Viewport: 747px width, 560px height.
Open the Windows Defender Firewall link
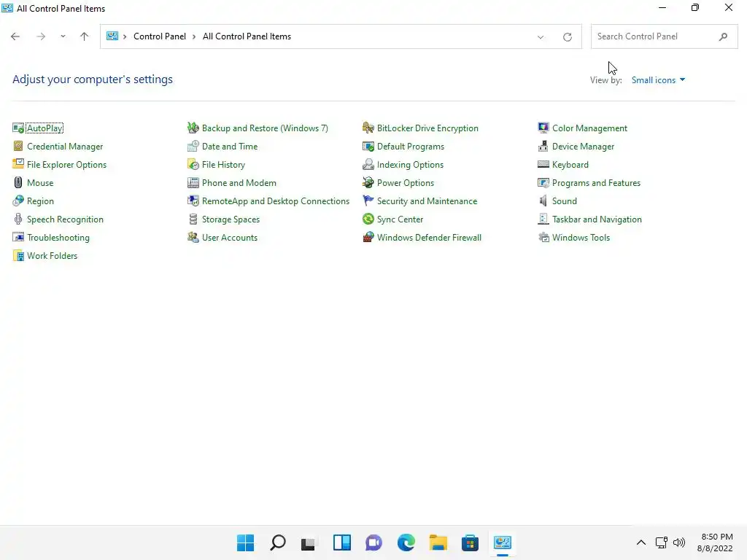pyautogui.click(x=429, y=238)
